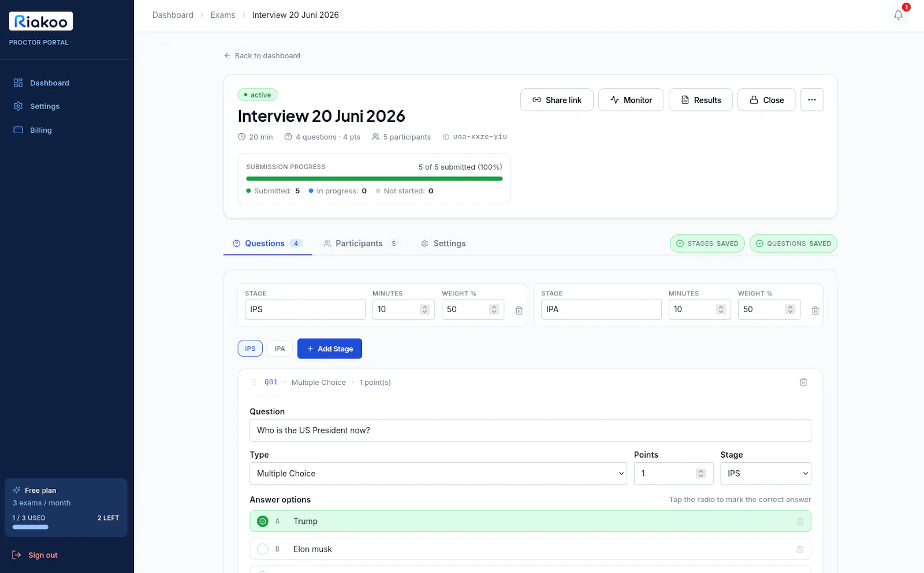
Task: Select the Trump answer radio button
Action: (263, 521)
